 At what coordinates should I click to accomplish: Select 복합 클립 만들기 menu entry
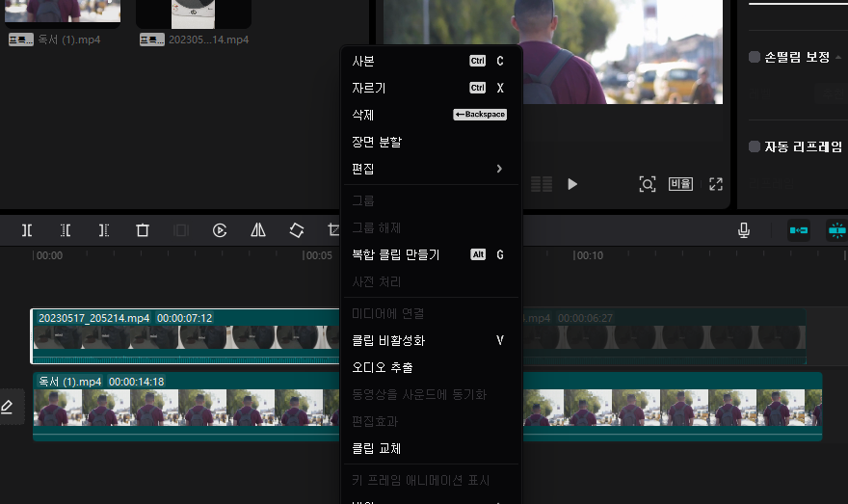point(431,254)
